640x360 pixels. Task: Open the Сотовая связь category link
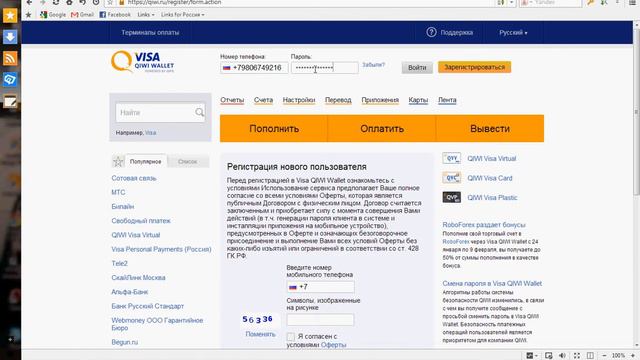134,178
